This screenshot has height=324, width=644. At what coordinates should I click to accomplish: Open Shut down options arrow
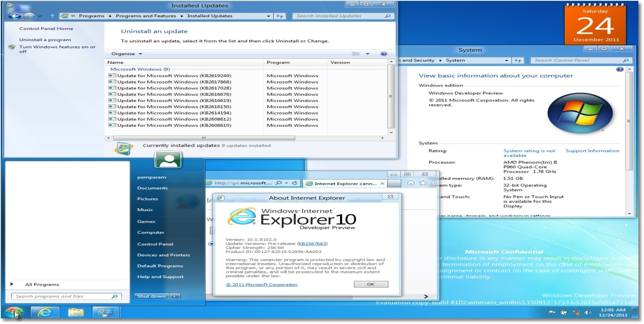click(175, 296)
